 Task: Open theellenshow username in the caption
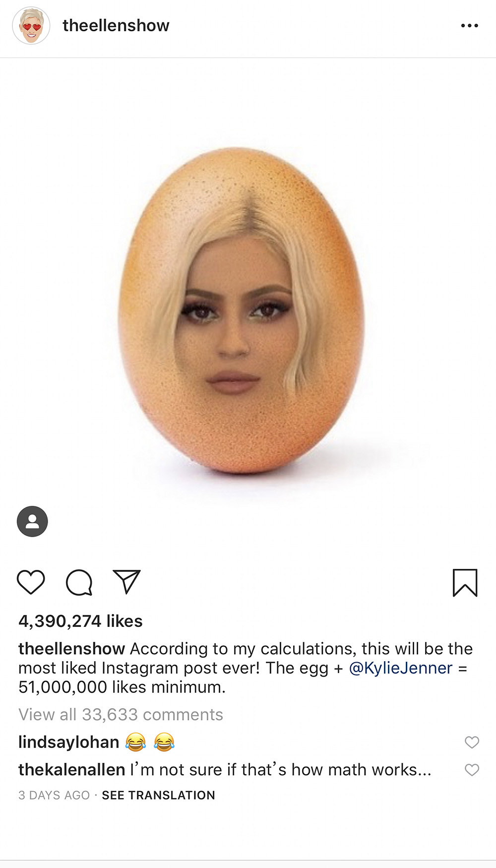point(71,649)
